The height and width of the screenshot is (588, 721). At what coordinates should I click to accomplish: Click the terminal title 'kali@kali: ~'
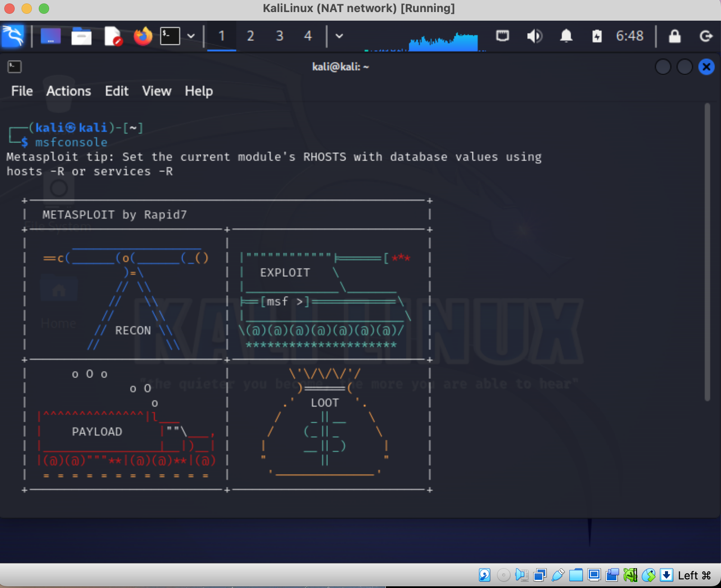point(340,67)
